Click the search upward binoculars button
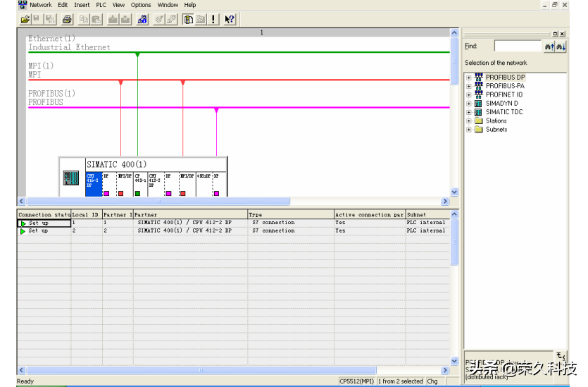 coord(549,47)
